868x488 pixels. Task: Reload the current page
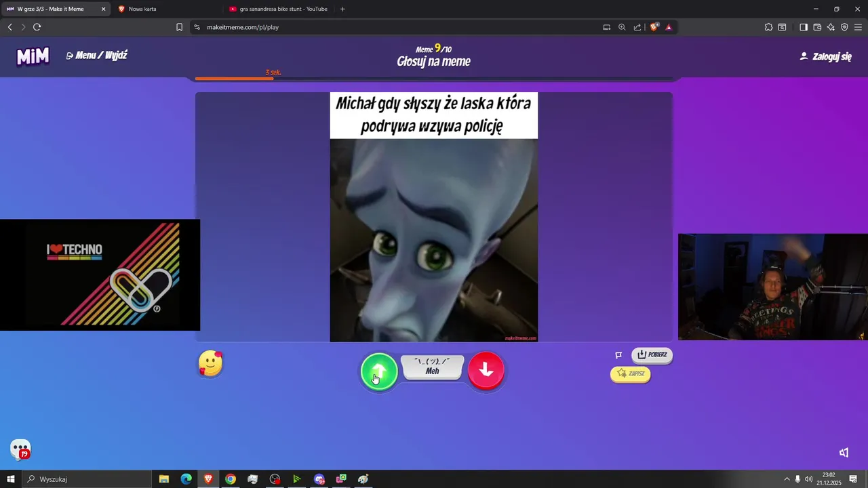coord(37,27)
